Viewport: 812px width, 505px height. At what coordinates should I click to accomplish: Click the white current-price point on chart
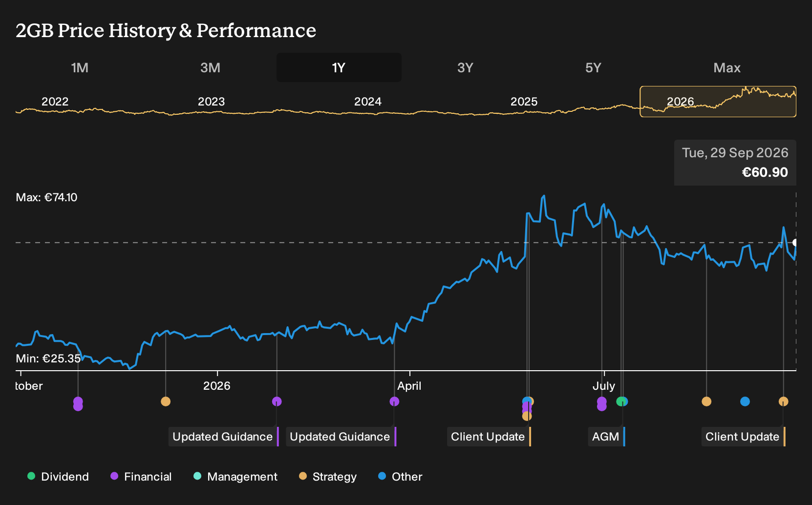795,243
